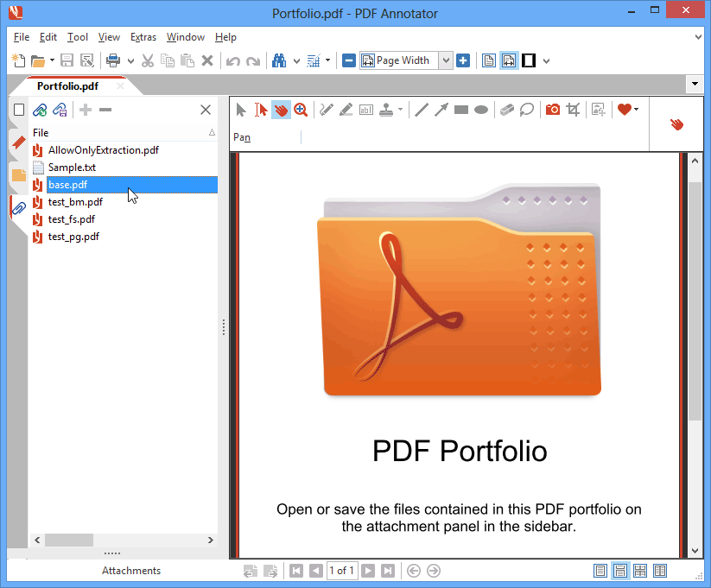Click the Cut scissors icon
This screenshot has width=711, height=588.
click(x=148, y=60)
